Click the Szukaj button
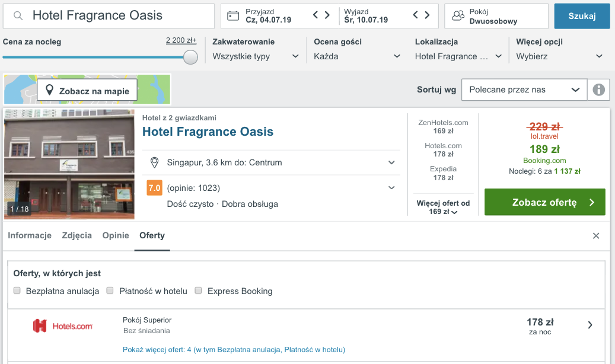Viewport: 615px width, 364px height. pos(582,16)
